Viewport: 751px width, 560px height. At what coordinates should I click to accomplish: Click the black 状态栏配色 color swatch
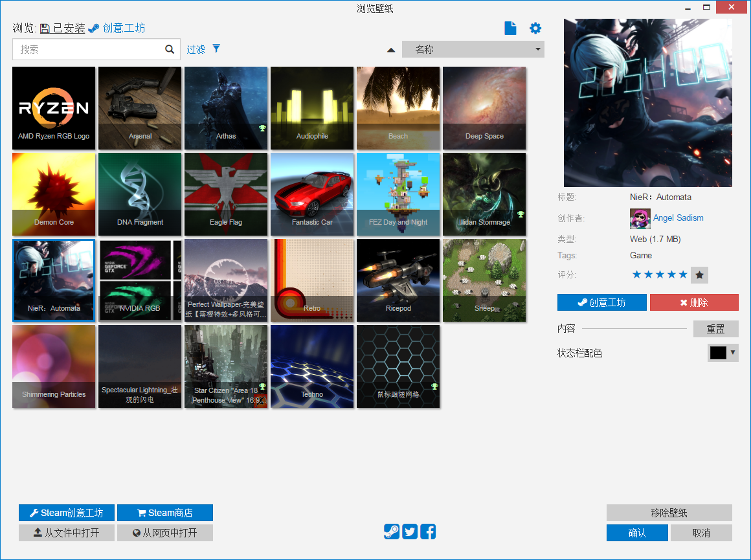tap(718, 353)
